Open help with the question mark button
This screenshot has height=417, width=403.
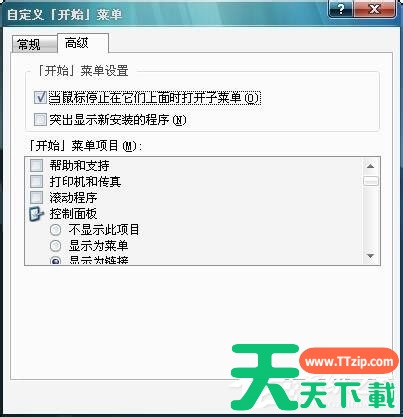pos(341,9)
